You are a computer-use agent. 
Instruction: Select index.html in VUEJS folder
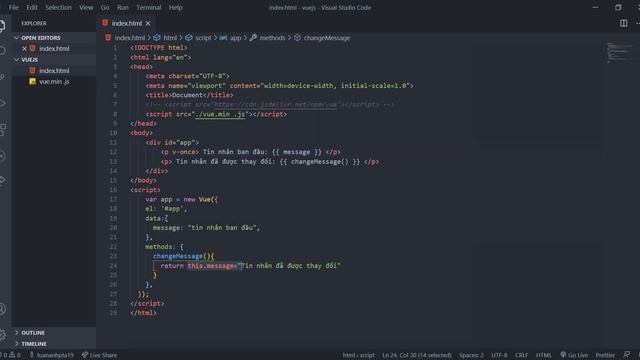pyautogui.click(x=54, y=71)
